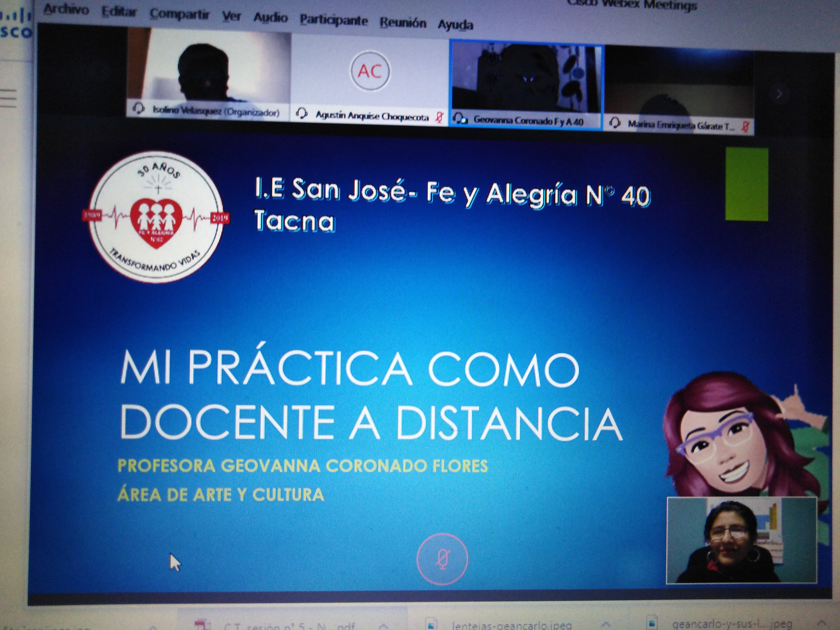Screen dimensions: 840x630
Task: Click headset icon beside Agustín Anquise Choquecota
Action: coord(302,113)
